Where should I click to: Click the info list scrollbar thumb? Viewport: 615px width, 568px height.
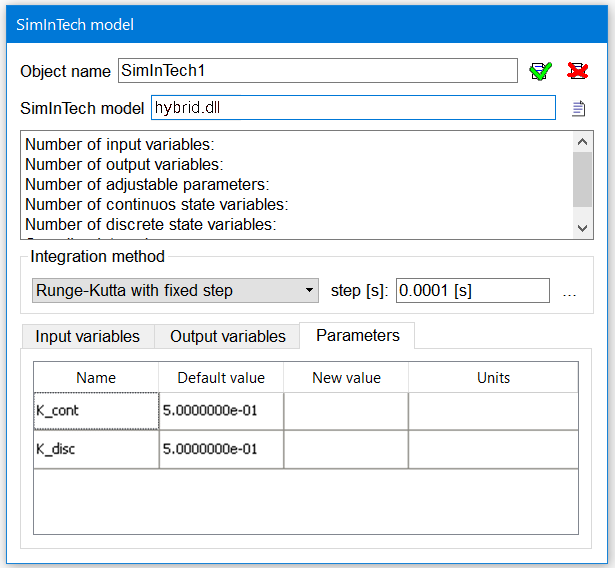pos(582,179)
